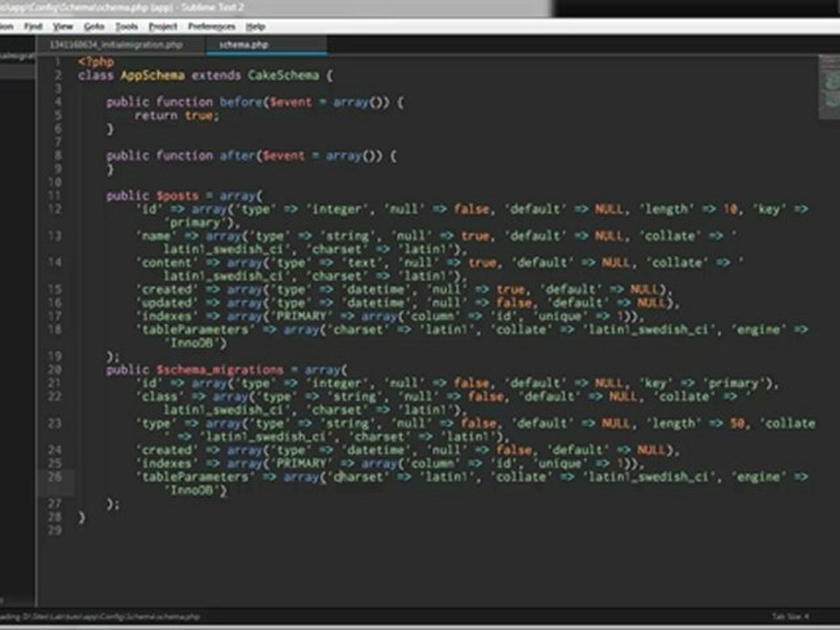Click the minimap code preview

[x=829, y=88]
